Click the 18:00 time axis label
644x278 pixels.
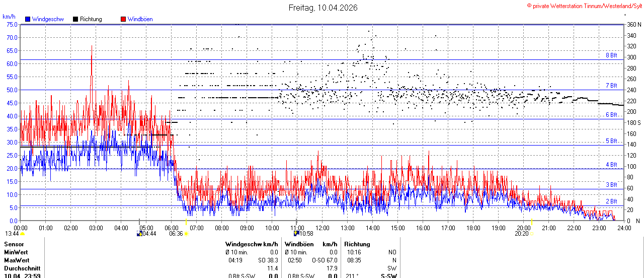click(473, 228)
